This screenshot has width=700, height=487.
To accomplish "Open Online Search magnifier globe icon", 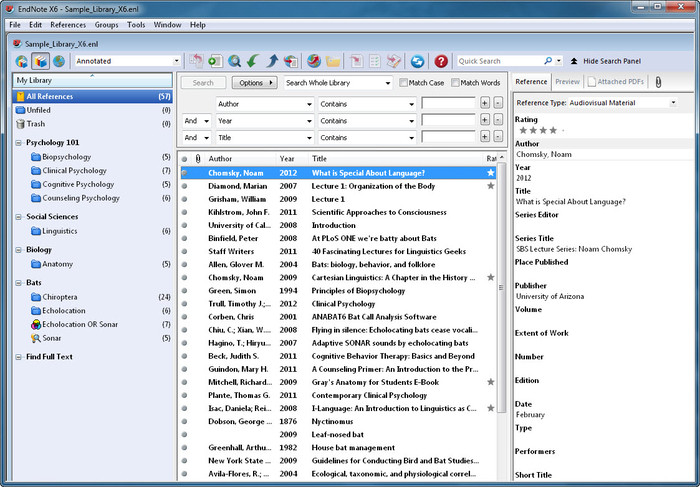I will 234,61.
